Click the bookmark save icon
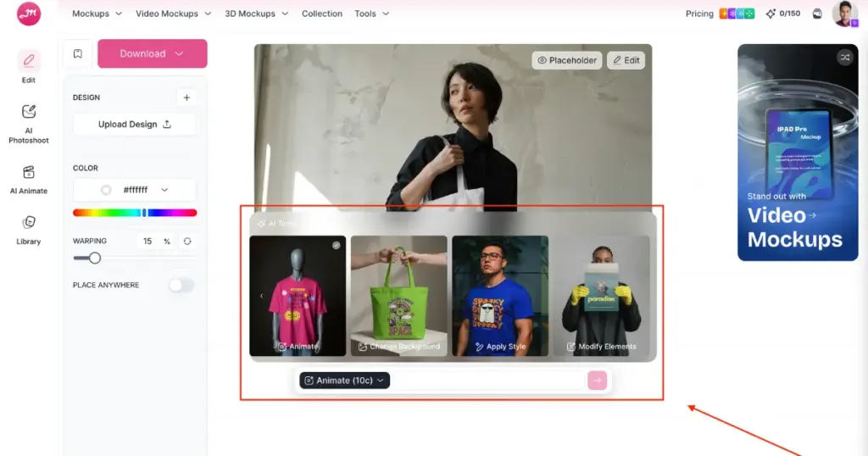This screenshot has height=456, width=868. click(78, 53)
